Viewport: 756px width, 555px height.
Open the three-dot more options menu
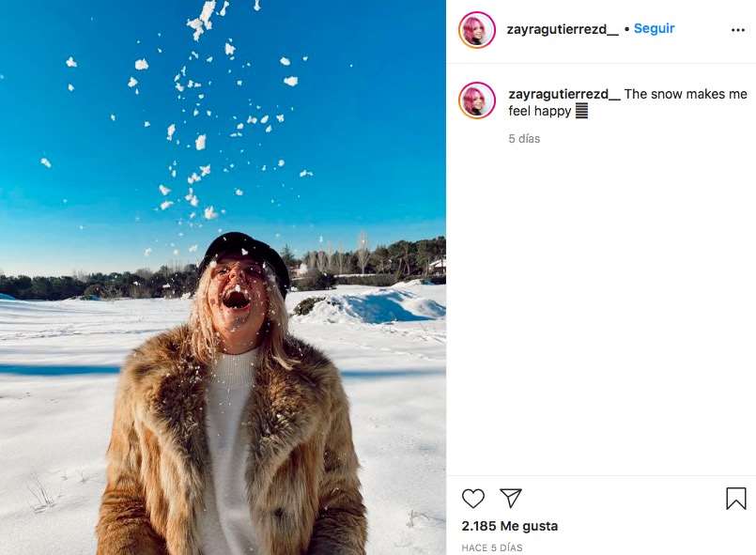coord(737,30)
